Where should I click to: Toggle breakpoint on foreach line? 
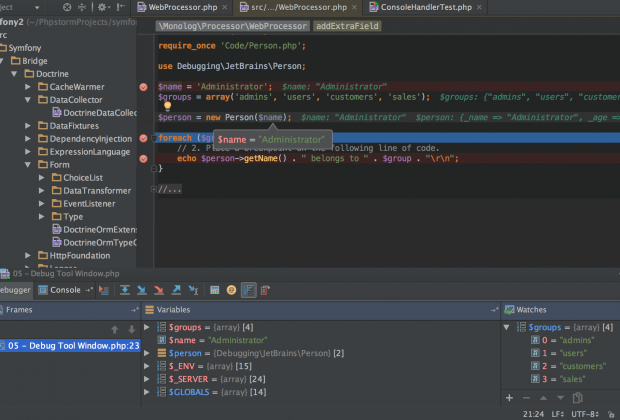144,138
